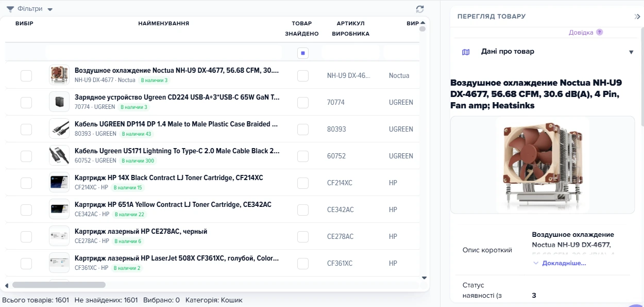
Task: Sort by the Найменування column header
Action: [163, 24]
